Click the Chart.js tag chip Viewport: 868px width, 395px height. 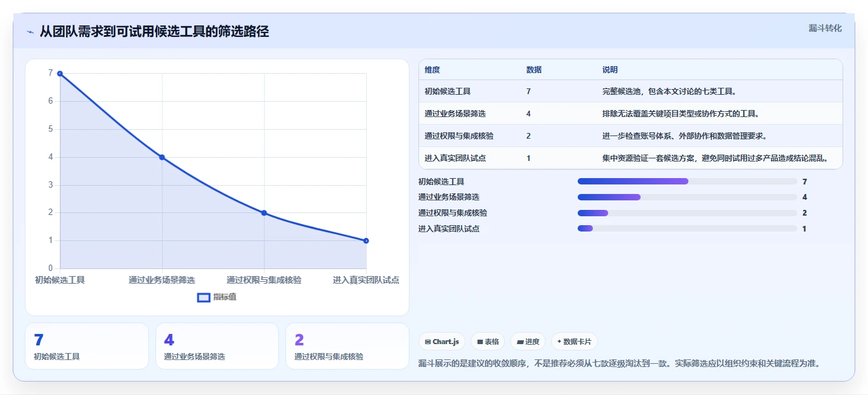[x=442, y=342]
